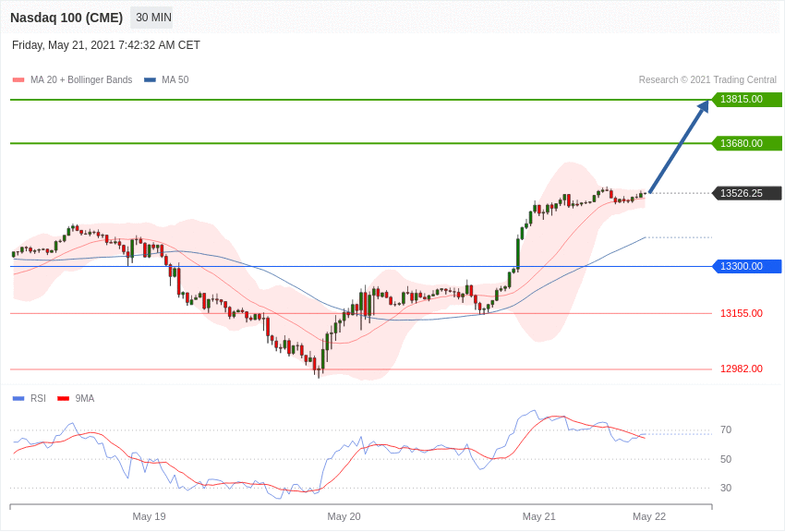This screenshot has width=785, height=532.
Task: Click the blue RSI legend swatch
Action: pos(18,398)
